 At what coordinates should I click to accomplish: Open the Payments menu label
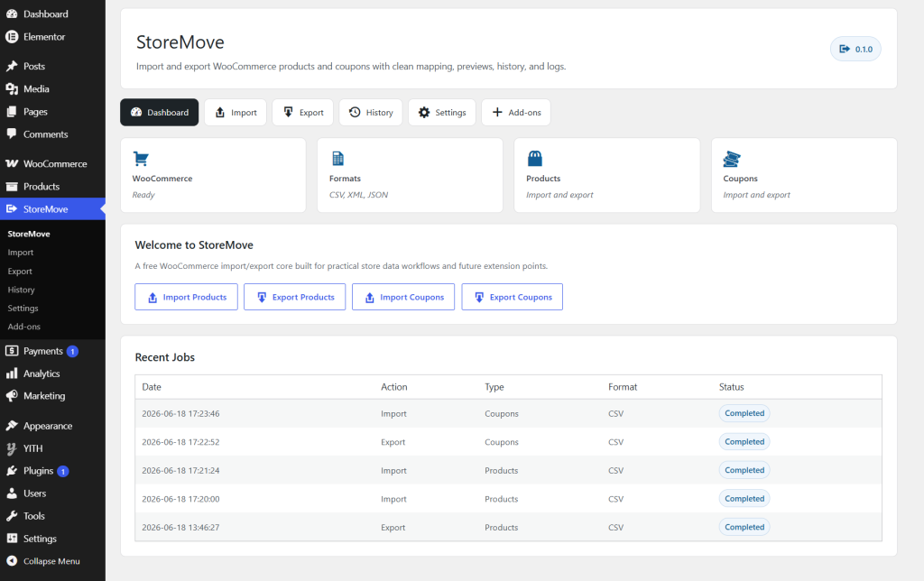(x=43, y=351)
